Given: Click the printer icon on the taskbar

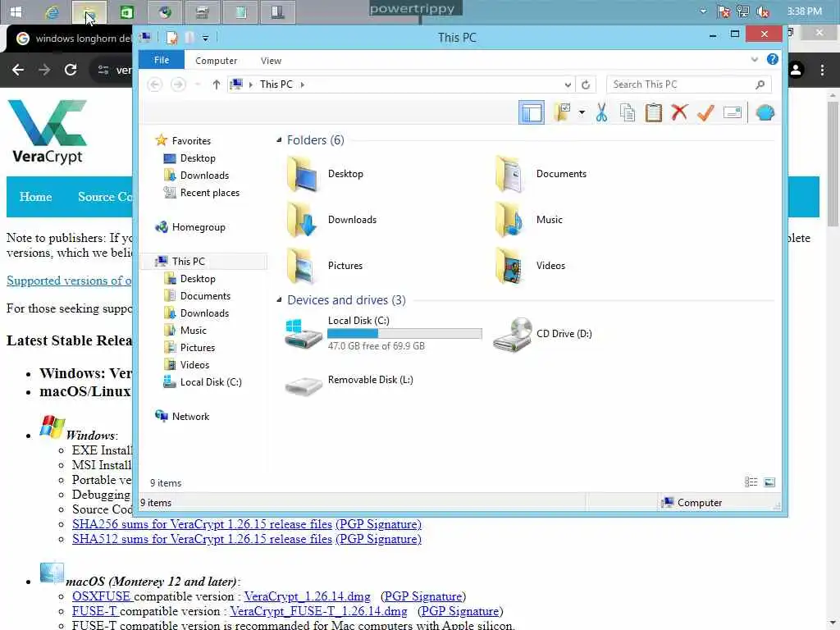Looking at the screenshot, I should click(x=203, y=12).
